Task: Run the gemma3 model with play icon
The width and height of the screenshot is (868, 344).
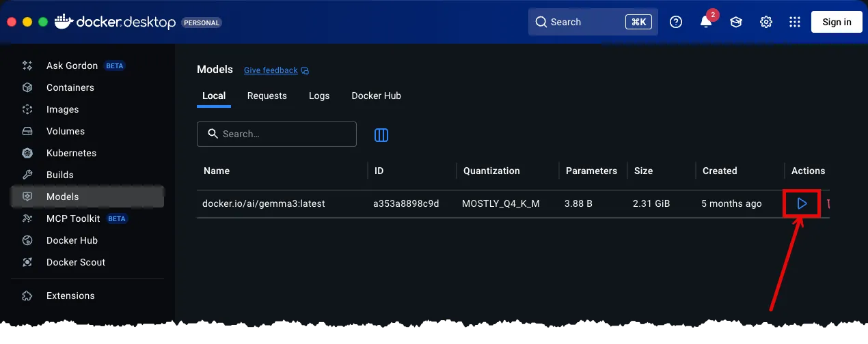Action: coord(802,203)
